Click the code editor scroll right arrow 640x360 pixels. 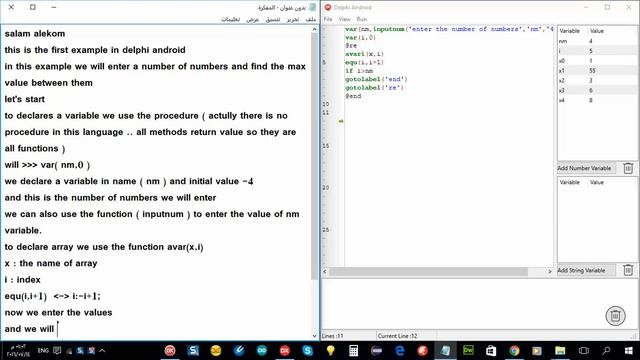pyautogui.click(x=549, y=271)
